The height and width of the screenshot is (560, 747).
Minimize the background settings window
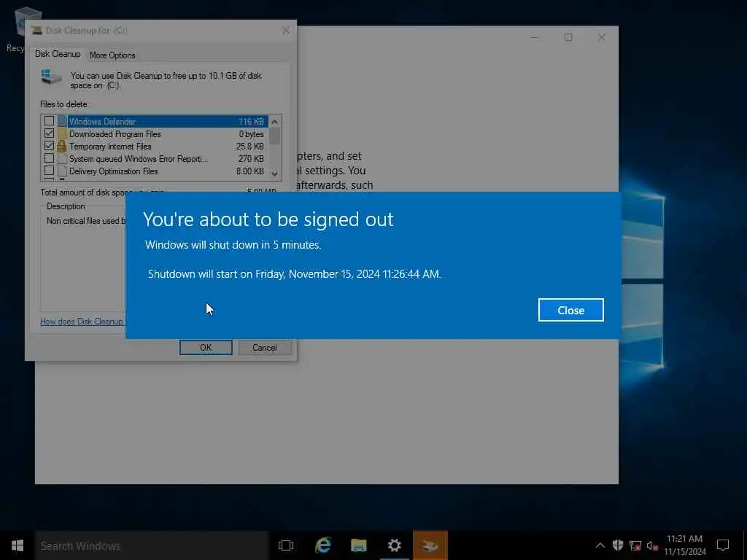(535, 37)
